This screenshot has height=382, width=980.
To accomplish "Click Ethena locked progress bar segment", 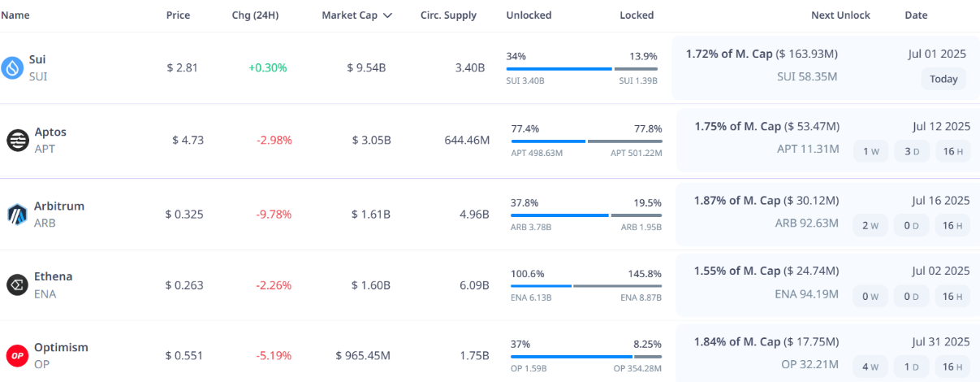I will coord(619,286).
